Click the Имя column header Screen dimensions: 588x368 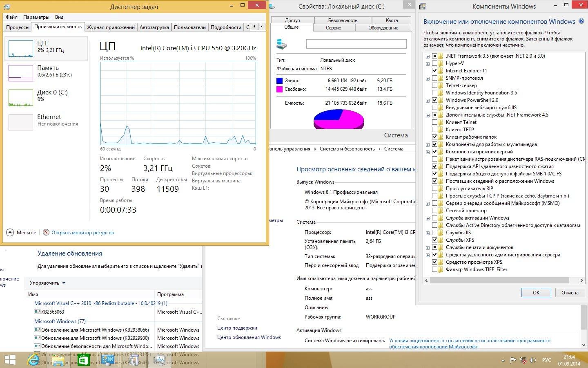[x=89, y=294]
